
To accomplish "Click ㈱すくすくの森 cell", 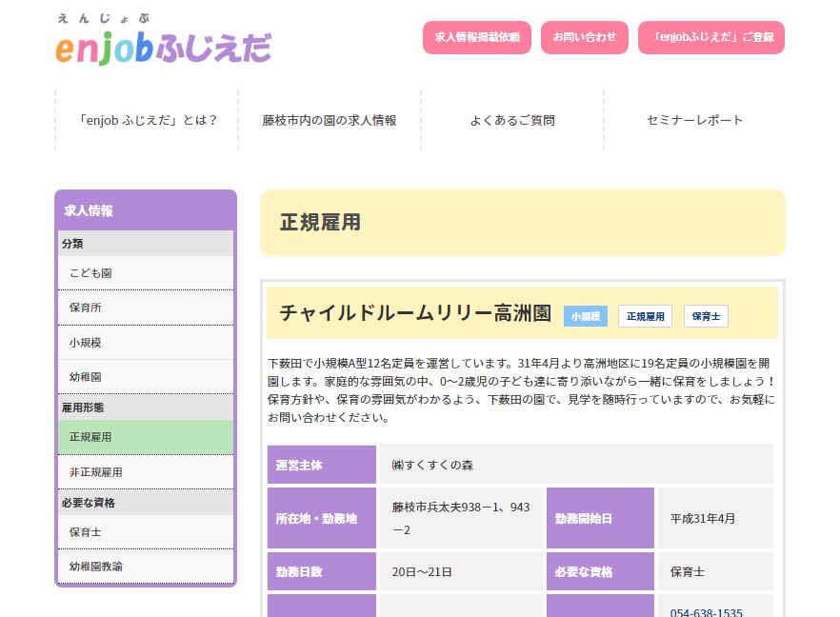I will coord(576,465).
